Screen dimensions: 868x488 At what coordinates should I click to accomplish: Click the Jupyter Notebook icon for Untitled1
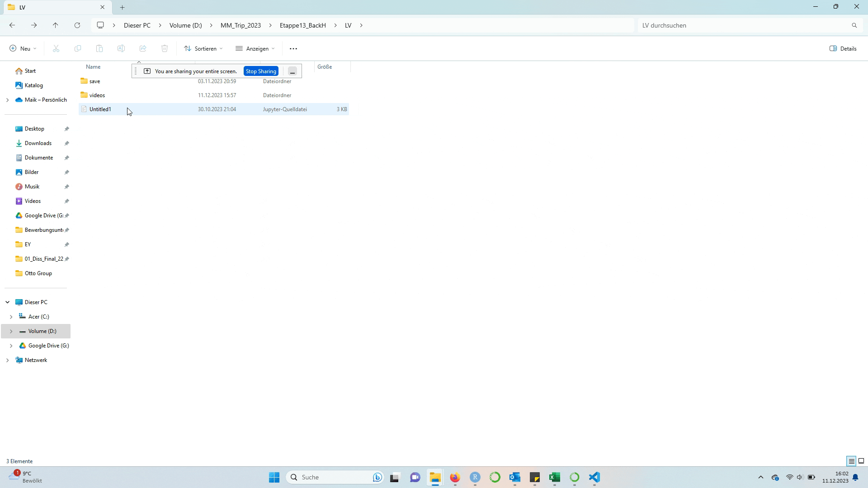(84, 109)
